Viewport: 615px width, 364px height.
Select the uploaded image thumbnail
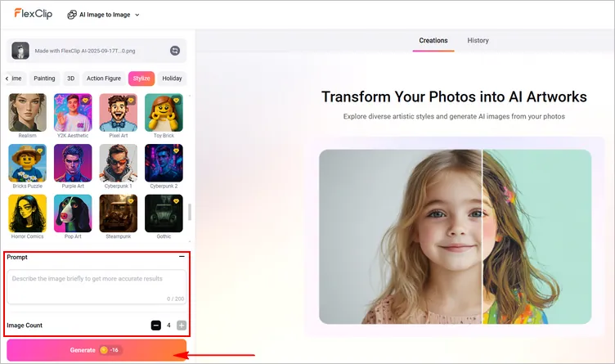(20, 51)
